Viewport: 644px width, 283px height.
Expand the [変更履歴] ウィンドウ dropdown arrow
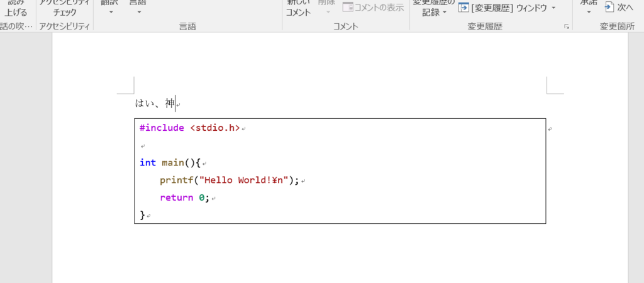pyautogui.click(x=553, y=8)
